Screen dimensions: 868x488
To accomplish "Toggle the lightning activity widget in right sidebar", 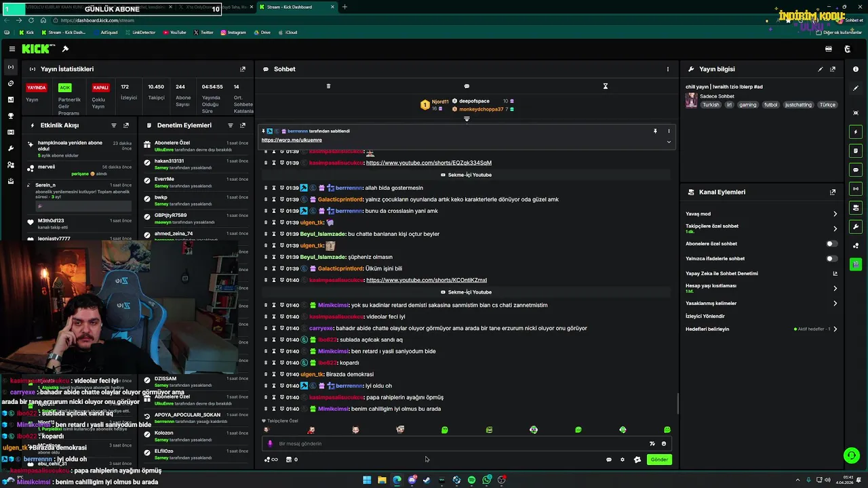I will coord(856,131).
